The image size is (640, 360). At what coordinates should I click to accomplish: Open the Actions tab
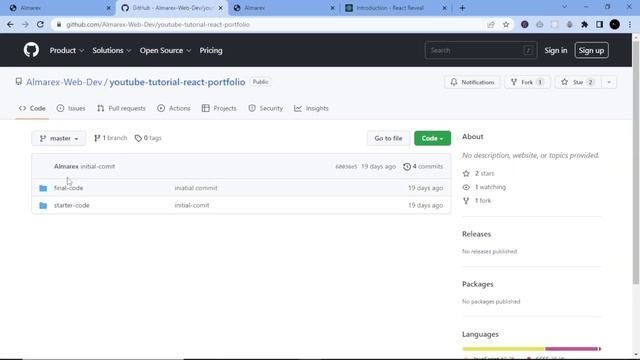pos(174,108)
